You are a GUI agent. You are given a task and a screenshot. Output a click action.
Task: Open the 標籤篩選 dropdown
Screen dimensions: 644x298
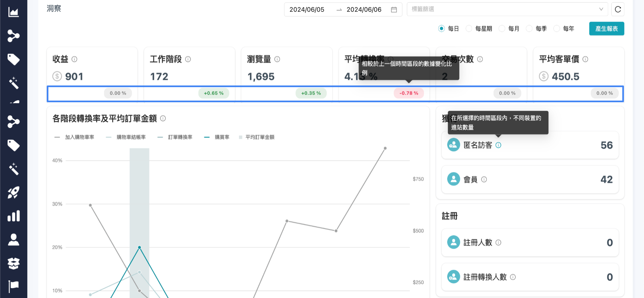[x=507, y=9]
